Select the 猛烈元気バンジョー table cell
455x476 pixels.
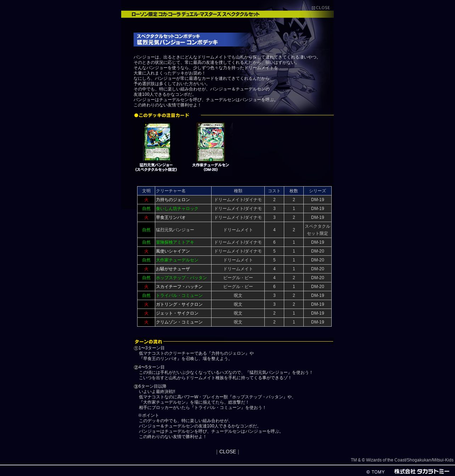pyautogui.click(x=183, y=230)
